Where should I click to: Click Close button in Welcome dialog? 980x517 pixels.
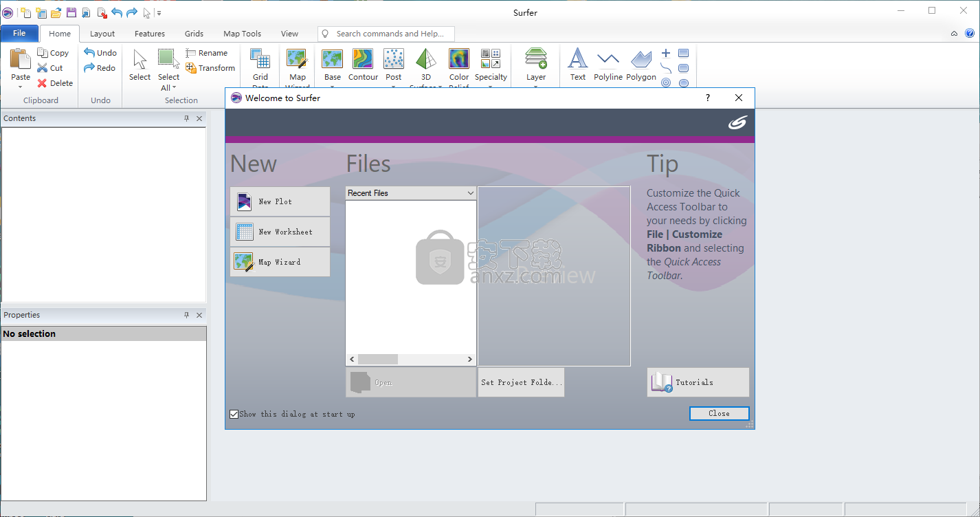(x=719, y=413)
